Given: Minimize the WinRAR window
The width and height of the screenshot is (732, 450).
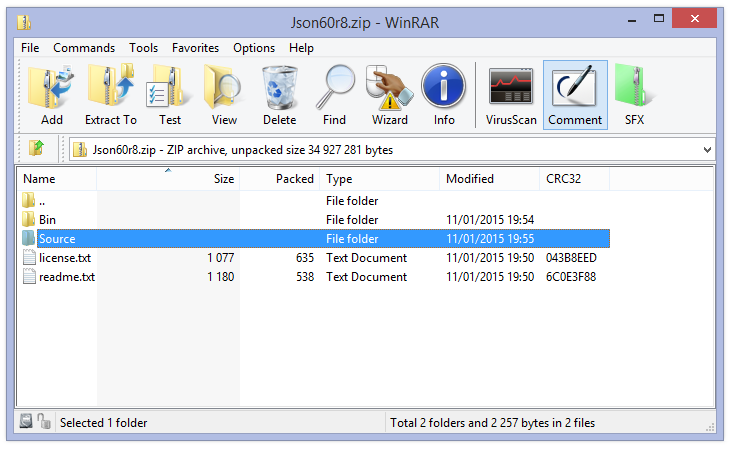Looking at the screenshot, I should pos(632,19).
